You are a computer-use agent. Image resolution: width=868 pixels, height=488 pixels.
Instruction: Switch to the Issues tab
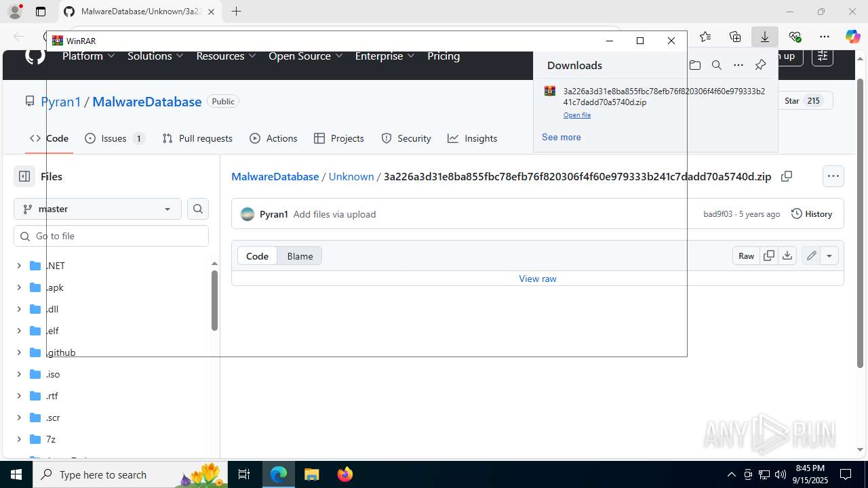click(x=115, y=138)
